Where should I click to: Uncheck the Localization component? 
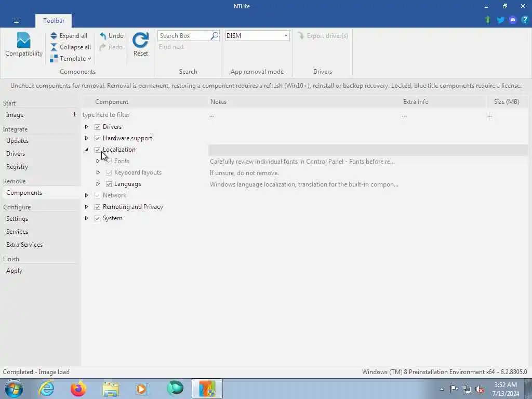[x=97, y=150]
